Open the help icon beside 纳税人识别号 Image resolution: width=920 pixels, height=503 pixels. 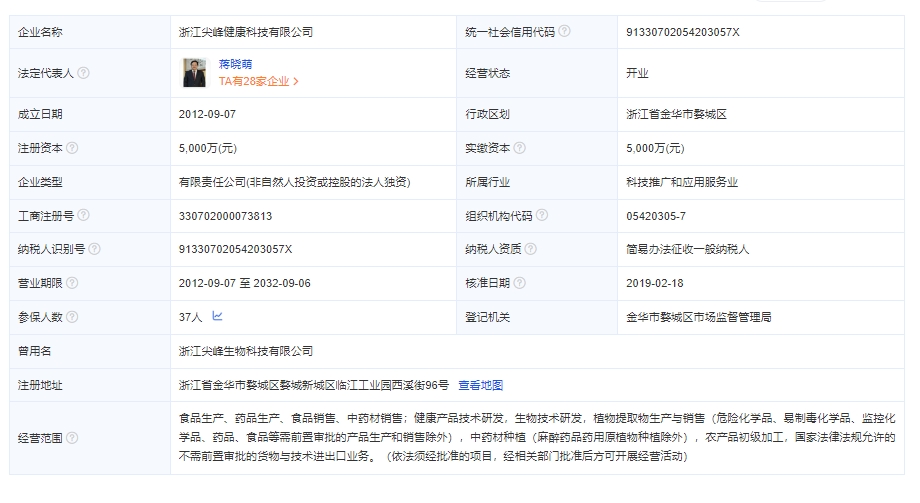[94, 249]
